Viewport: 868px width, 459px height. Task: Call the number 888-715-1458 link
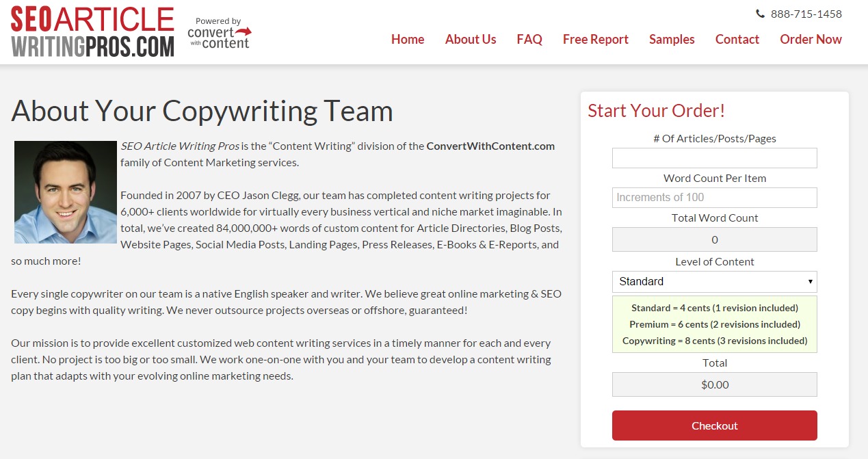pos(806,14)
